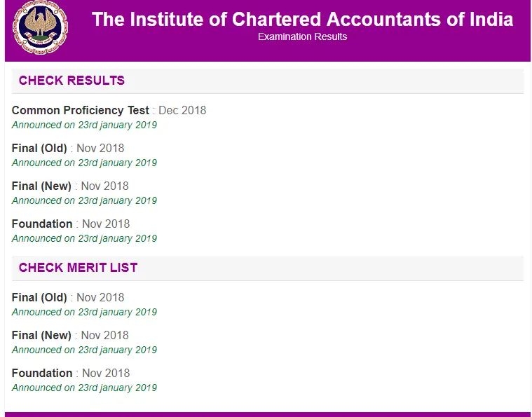Open Foundation Nov 2018 result link
Screen dimensions: 532x417
coord(71,224)
